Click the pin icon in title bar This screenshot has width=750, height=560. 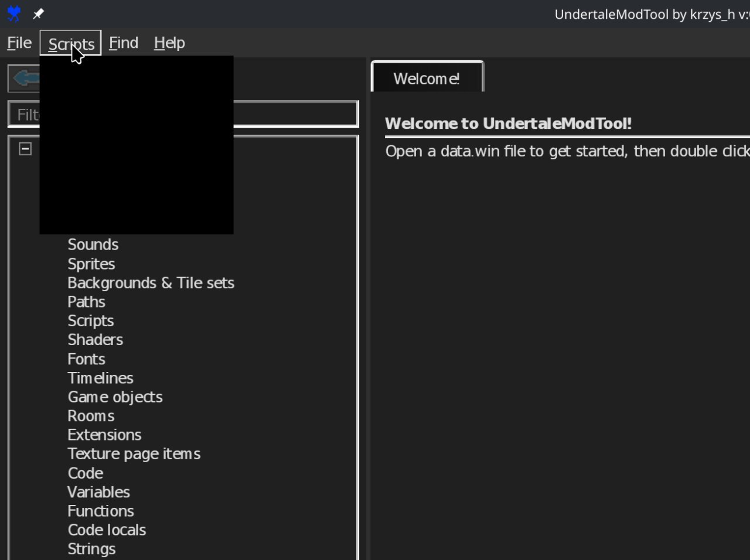click(x=39, y=13)
